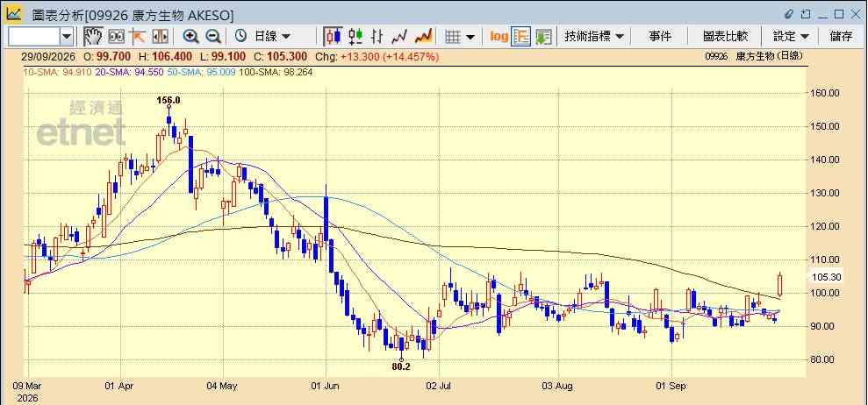
Task: Switch to candlestick chart type
Action: coord(333,37)
